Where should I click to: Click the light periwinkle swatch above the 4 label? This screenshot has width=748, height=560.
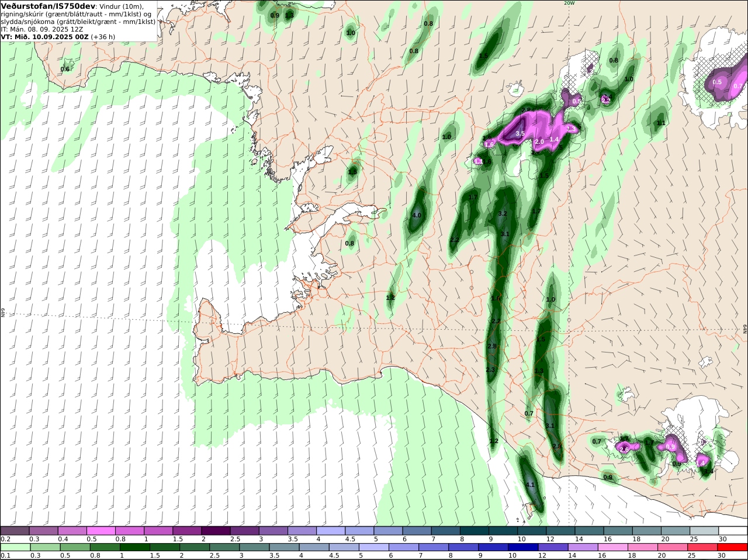330,531
